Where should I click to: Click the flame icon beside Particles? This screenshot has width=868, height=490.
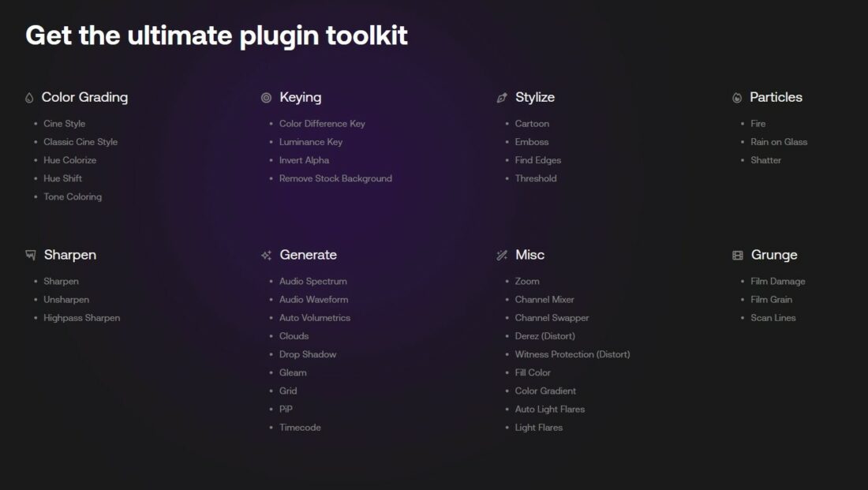(x=737, y=98)
